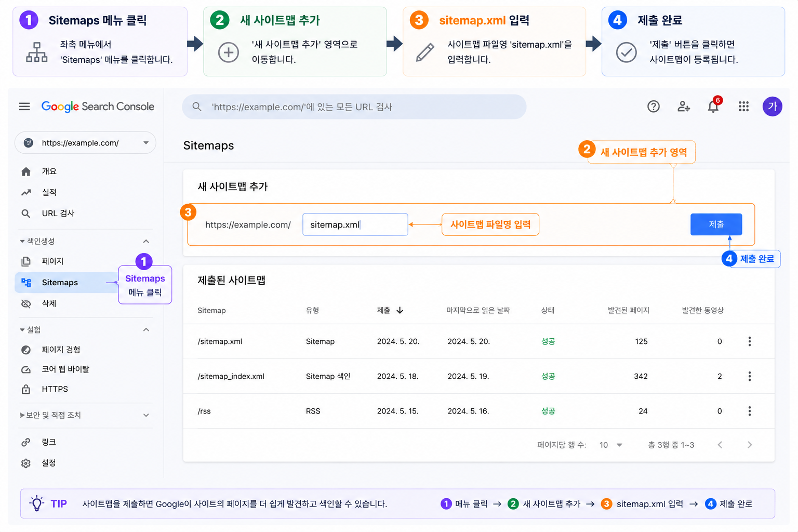Image resolution: width=798 pixels, height=532 pixels.
Task: Open the add user icon
Action: (684, 107)
